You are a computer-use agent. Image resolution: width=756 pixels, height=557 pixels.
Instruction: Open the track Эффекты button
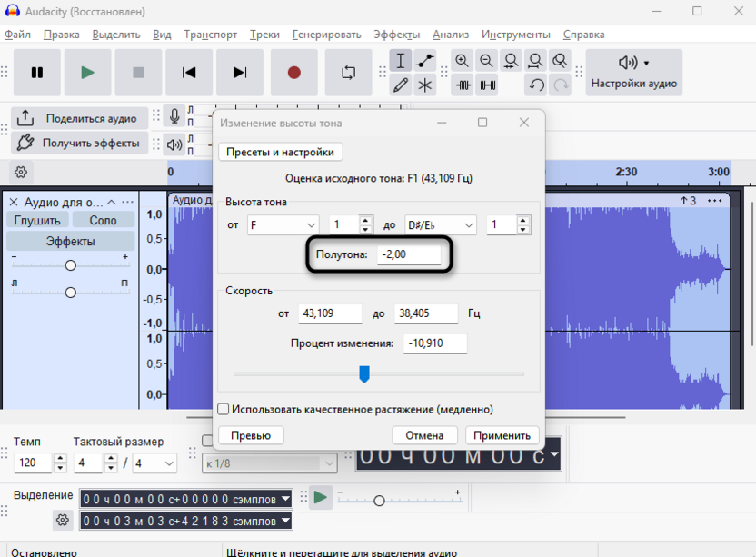tap(70, 241)
